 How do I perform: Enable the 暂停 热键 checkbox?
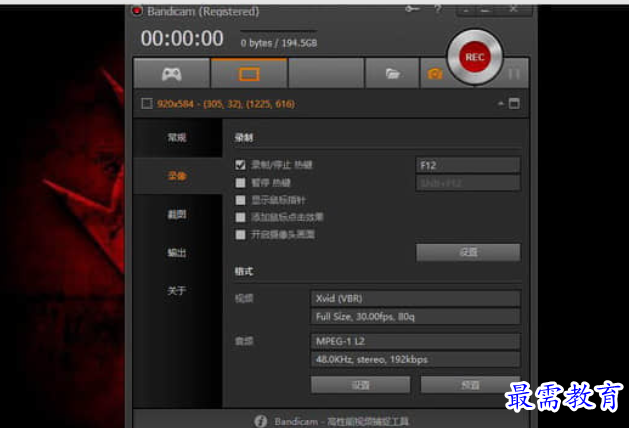(240, 183)
